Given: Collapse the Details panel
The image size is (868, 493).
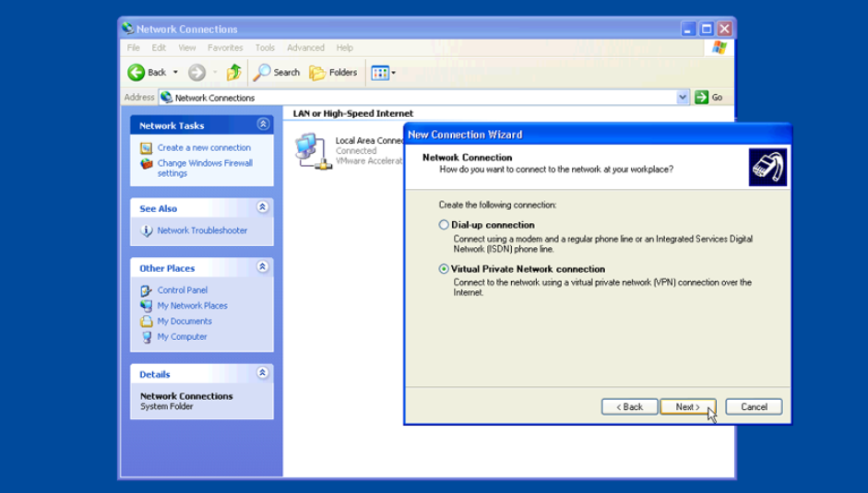Looking at the screenshot, I should [x=263, y=373].
